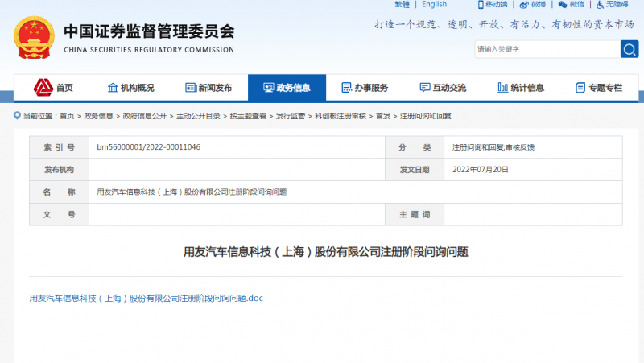Go to 首发 in breadcrumb
Viewport: 644px width, 363px height.
coord(383,116)
